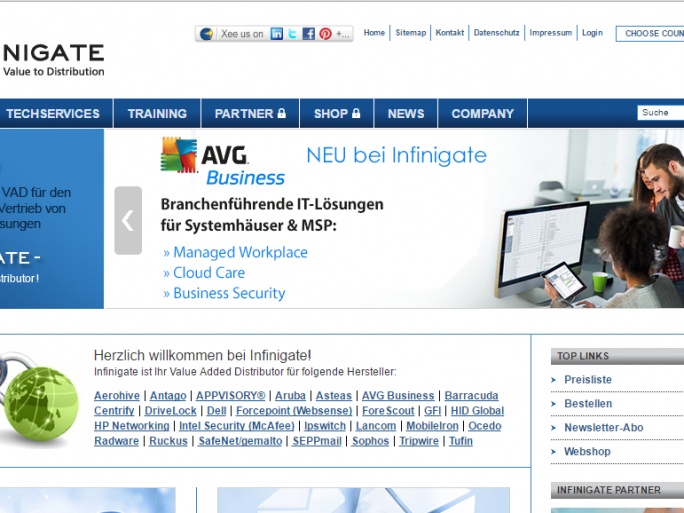Open the Bestellen top link
Image resolution: width=684 pixels, height=513 pixels.
click(x=588, y=404)
